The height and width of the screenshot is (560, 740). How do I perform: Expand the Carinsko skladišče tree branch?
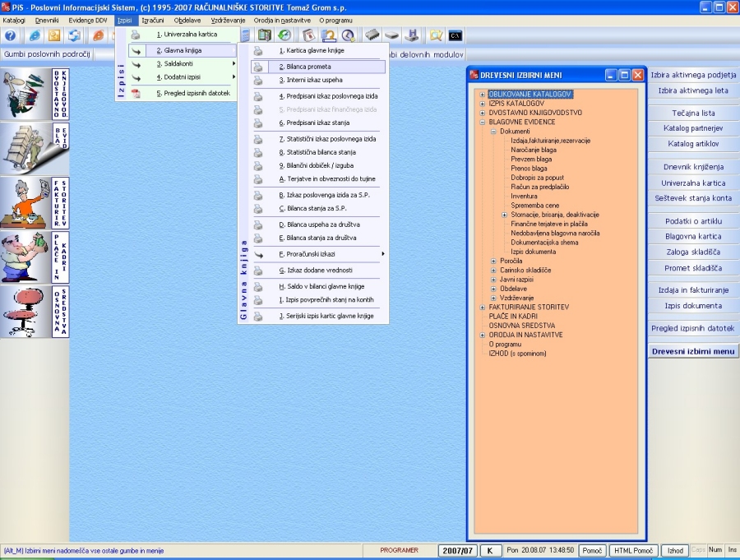tap(493, 270)
